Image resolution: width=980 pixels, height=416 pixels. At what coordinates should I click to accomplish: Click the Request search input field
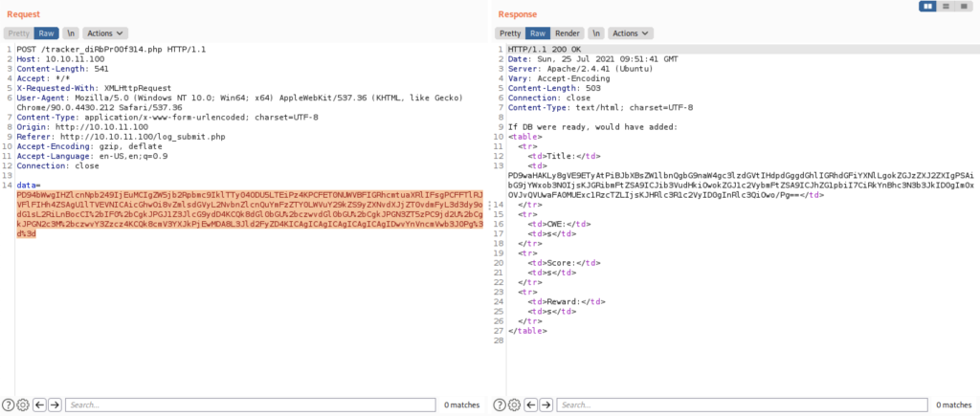[x=249, y=405]
